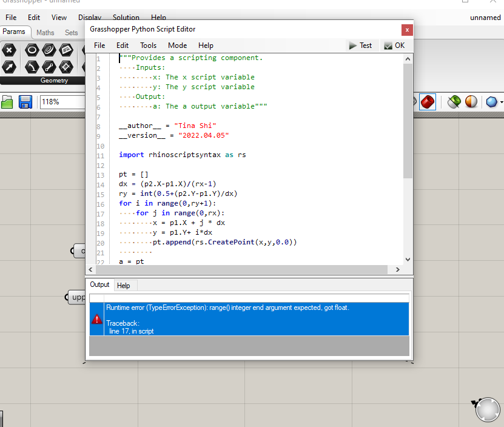Open script editor Help menu
The width and height of the screenshot is (504, 427).
point(206,45)
